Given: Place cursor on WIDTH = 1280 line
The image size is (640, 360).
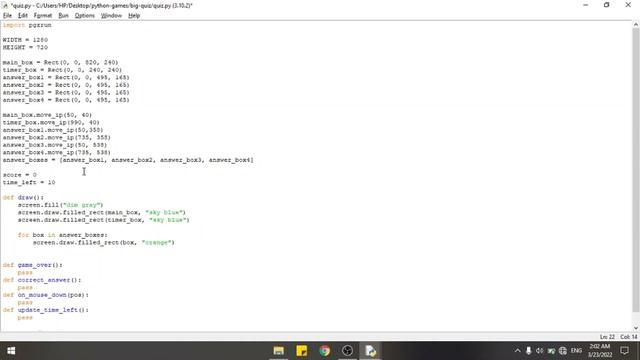Looking at the screenshot, I should (25, 40).
